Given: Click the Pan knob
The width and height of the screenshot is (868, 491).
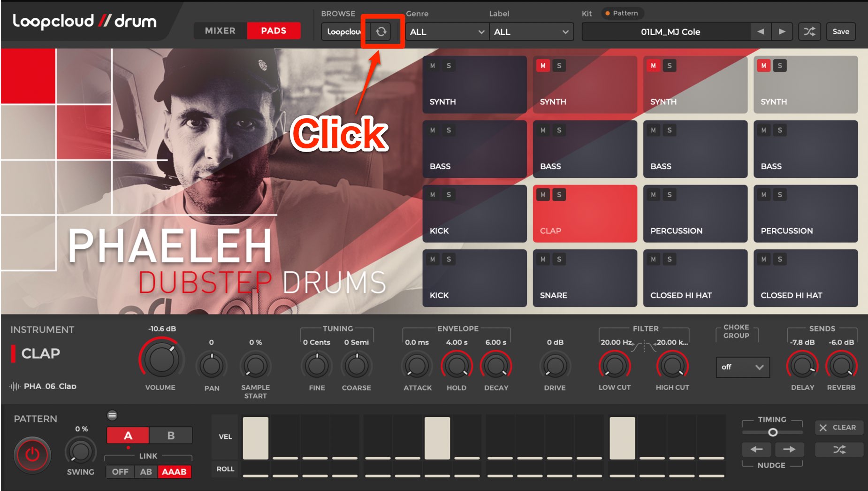Looking at the screenshot, I should (x=211, y=366).
